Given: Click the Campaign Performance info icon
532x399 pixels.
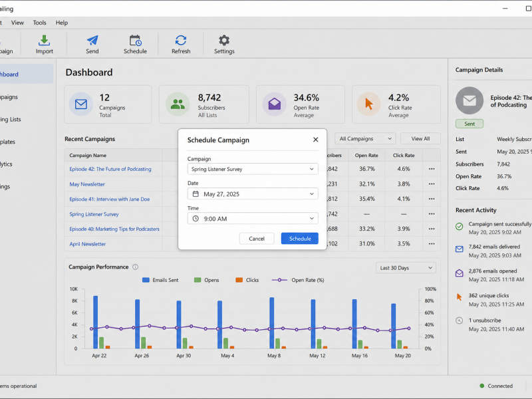Looking at the screenshot, I should coord(135,267).
